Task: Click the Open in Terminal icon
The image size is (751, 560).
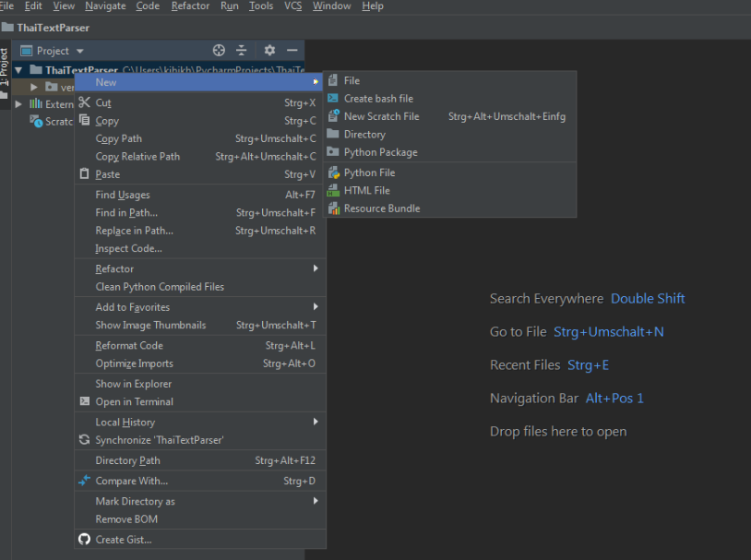Action: (85, 401)
